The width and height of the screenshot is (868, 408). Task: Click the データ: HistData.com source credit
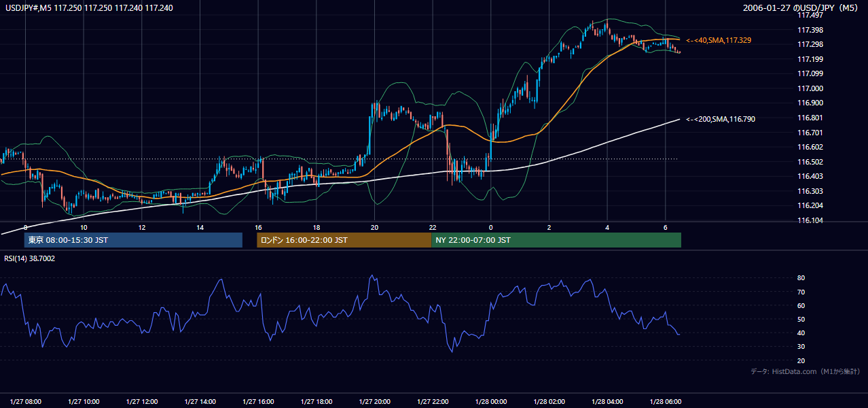click(806, 371)
